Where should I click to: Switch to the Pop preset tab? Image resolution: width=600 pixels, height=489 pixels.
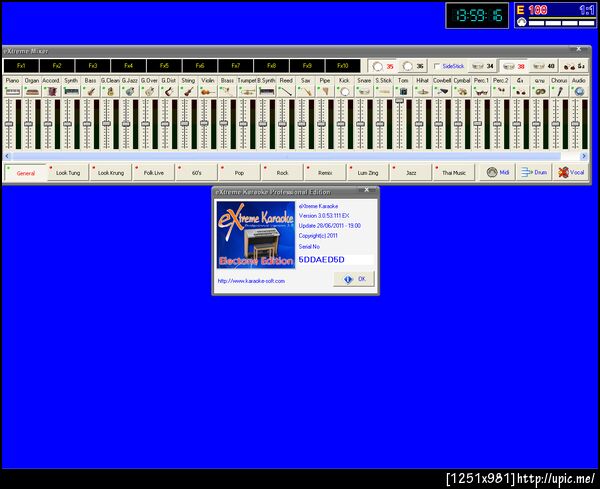tap(239, 173)
